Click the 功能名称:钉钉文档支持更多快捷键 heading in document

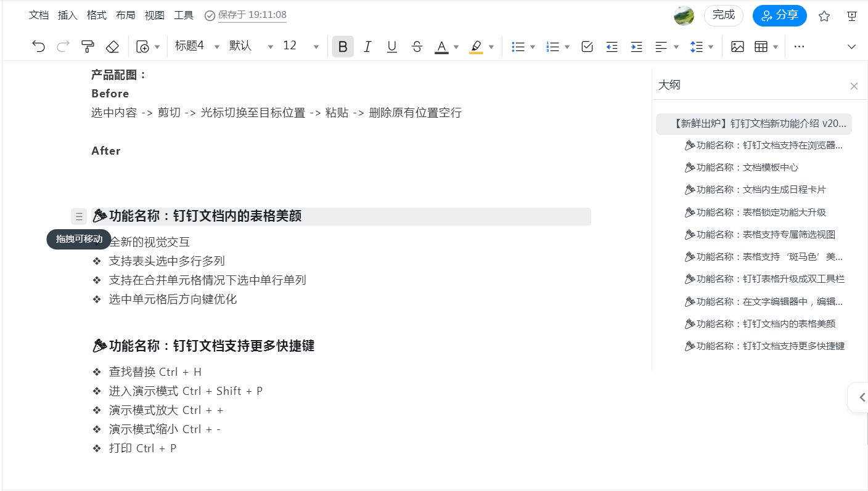(203, 346)
